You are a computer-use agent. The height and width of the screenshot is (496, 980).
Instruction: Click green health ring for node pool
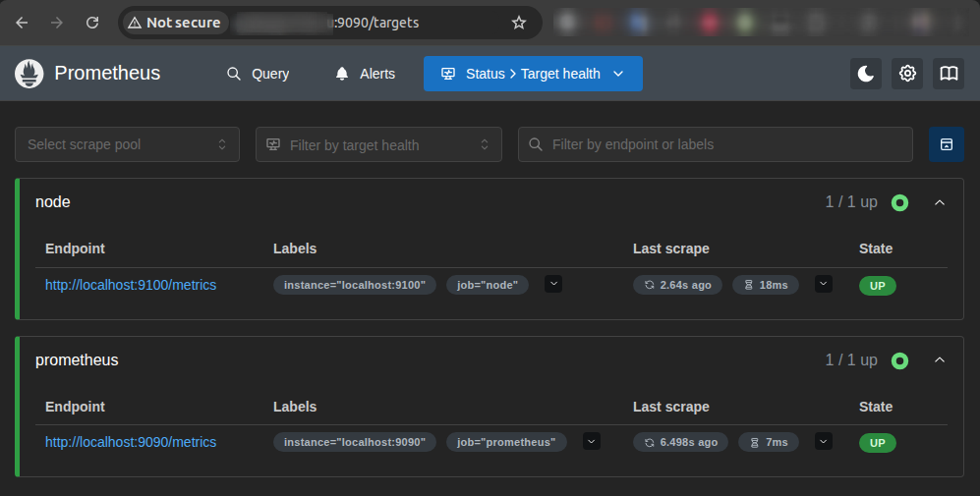pos(899,202)
